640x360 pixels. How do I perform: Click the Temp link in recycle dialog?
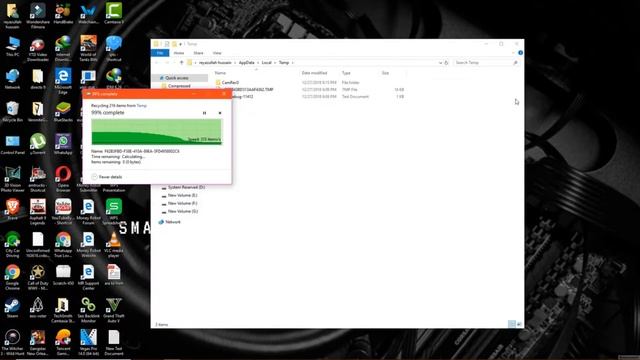click(x=142, y=106)
